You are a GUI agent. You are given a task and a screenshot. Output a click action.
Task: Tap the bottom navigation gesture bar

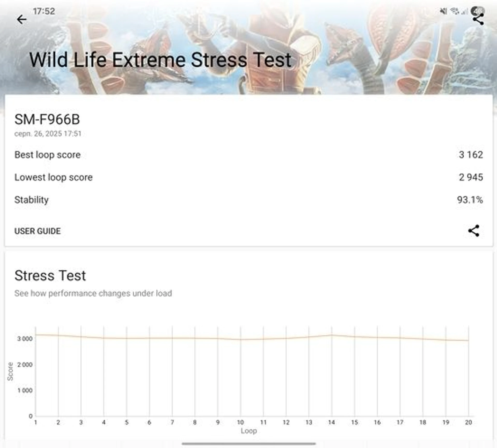tap(248, 443)
